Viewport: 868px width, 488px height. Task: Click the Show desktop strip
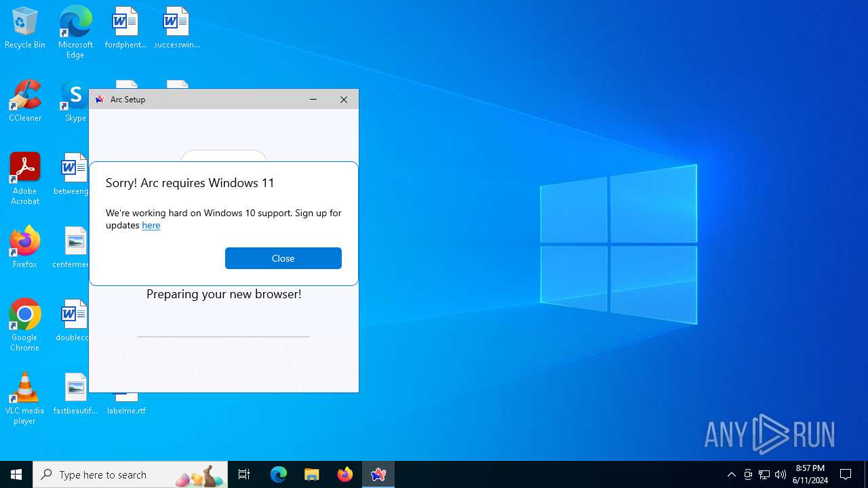pyautogui.click(x=866, y=474)
